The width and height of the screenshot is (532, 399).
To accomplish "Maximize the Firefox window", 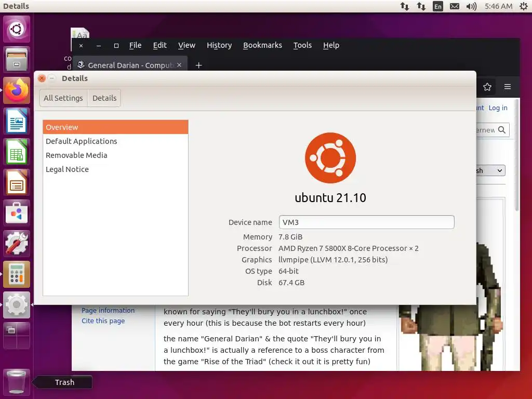I will 116,46.
